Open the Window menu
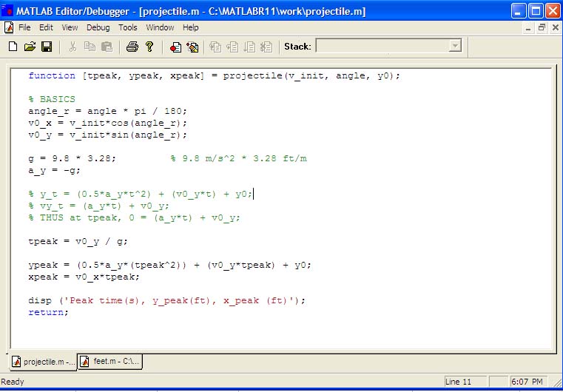This screenshot has height=392, width=563. point(160,27)
